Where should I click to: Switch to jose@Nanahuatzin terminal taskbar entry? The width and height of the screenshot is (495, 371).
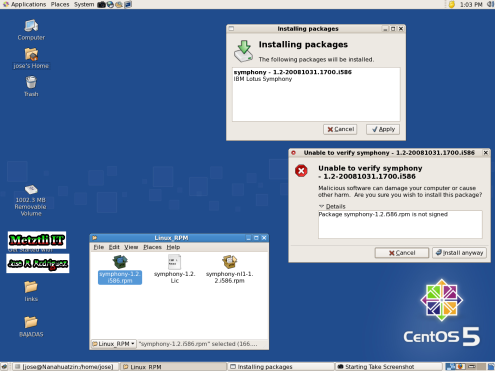coord(66,367)
